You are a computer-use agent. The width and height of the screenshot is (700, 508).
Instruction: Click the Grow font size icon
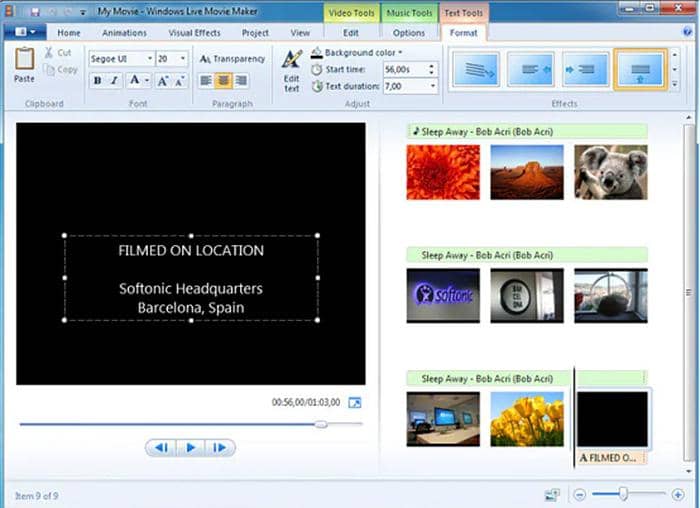point(162,81)
